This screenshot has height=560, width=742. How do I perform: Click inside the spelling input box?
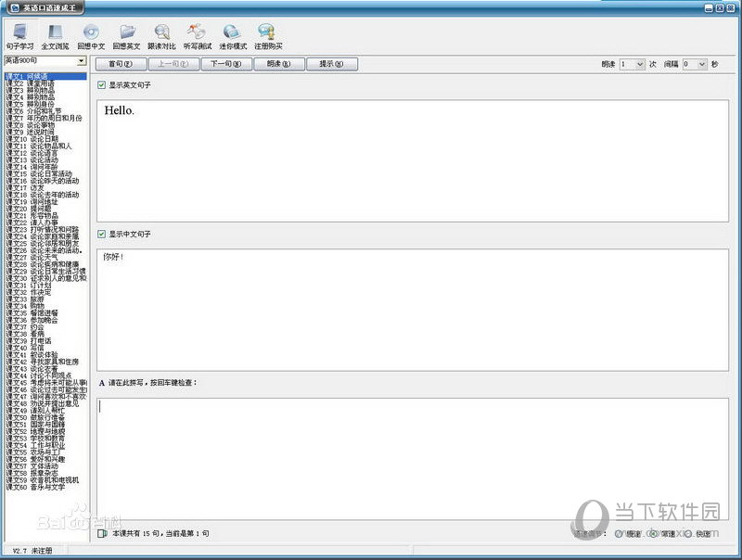413,459
